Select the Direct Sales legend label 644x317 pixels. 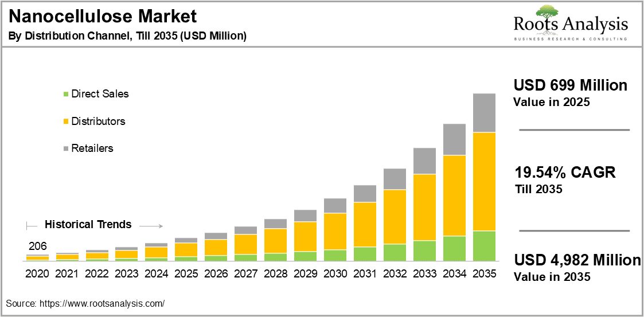pyautogui.click(x=100, y=94)
